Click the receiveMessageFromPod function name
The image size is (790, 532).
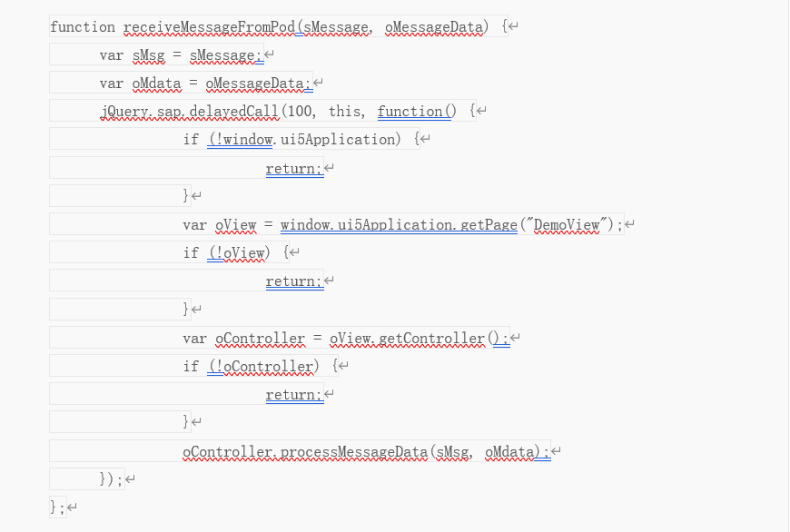pos(209,26)
